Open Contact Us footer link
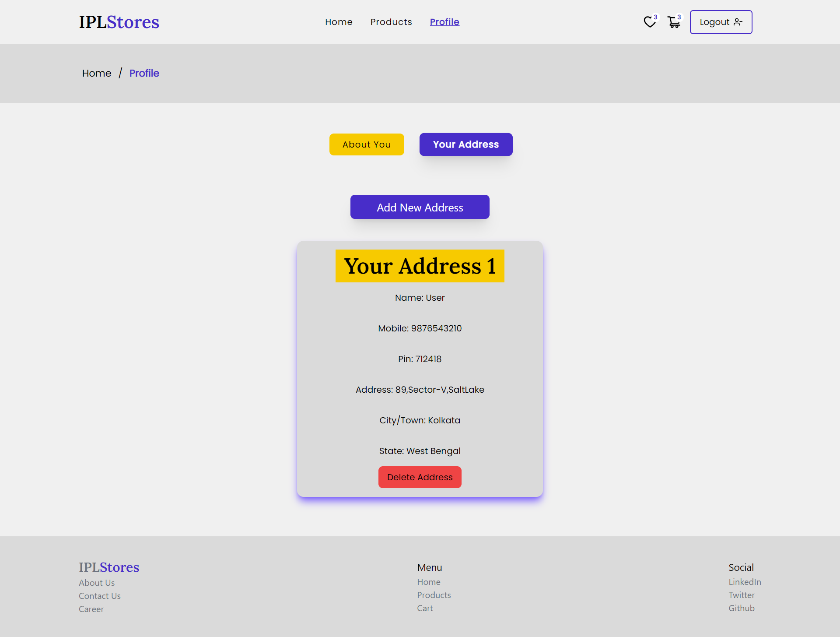The image size is (840, 637). coord(100,596)
